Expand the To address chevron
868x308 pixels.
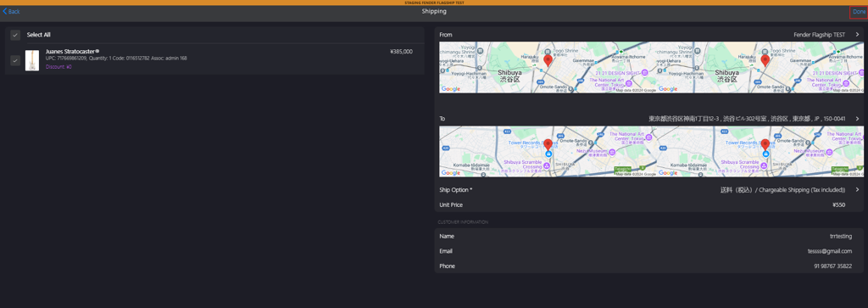[857, 119]
